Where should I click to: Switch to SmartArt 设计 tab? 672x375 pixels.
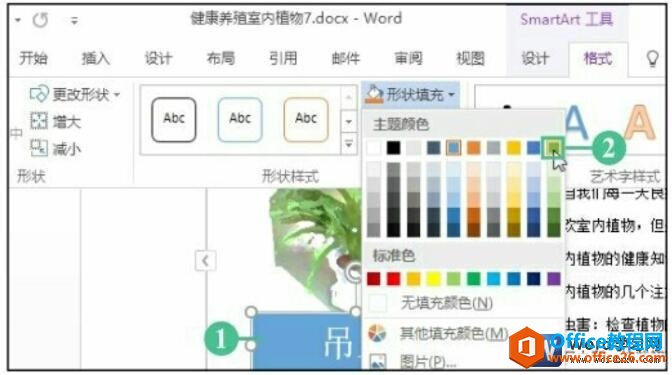pyautogui.click(x=535, y=58)
